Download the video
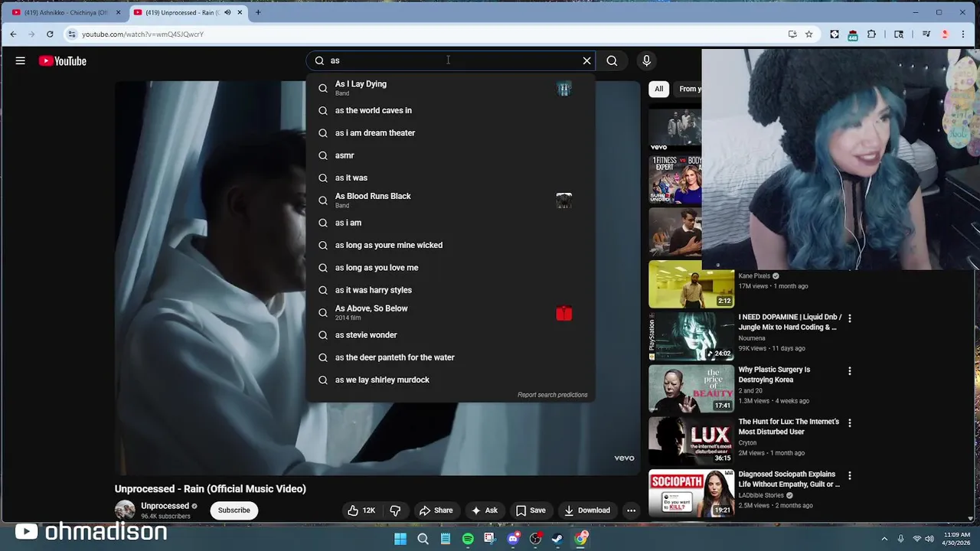 click(586, 510)
